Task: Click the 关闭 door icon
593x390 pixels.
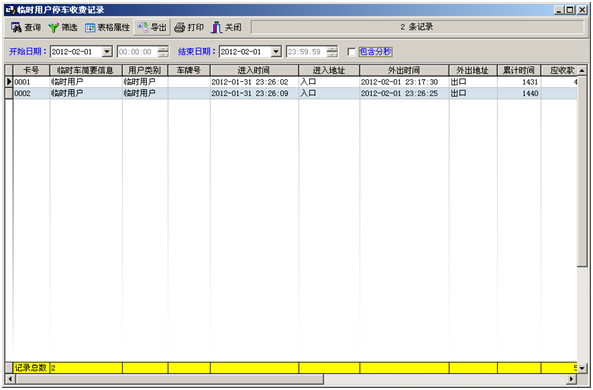Action: [x=217, y=27]
